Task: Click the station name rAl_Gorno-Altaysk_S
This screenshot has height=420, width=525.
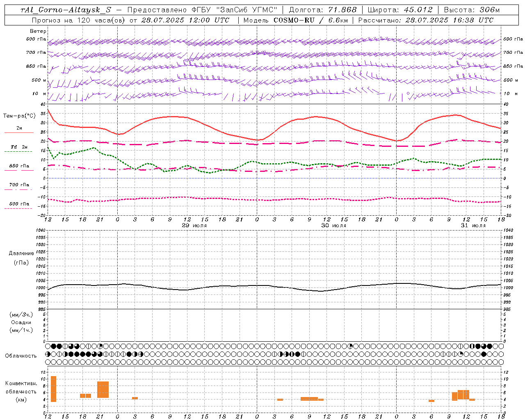Action: point(66,10)
